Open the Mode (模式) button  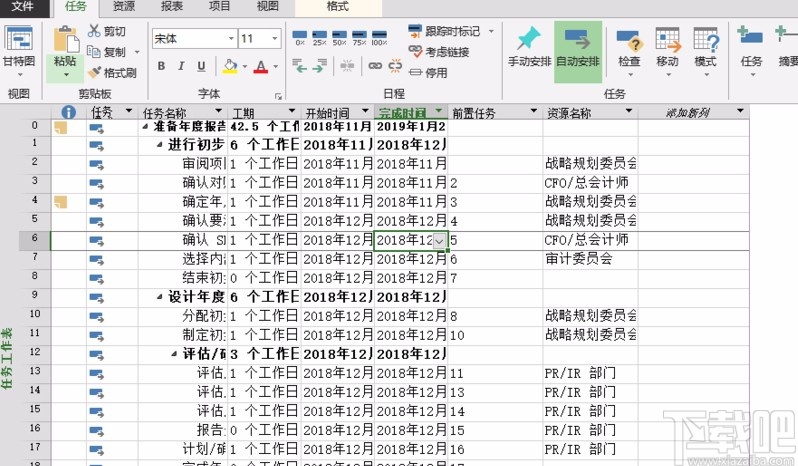[705, 51]
